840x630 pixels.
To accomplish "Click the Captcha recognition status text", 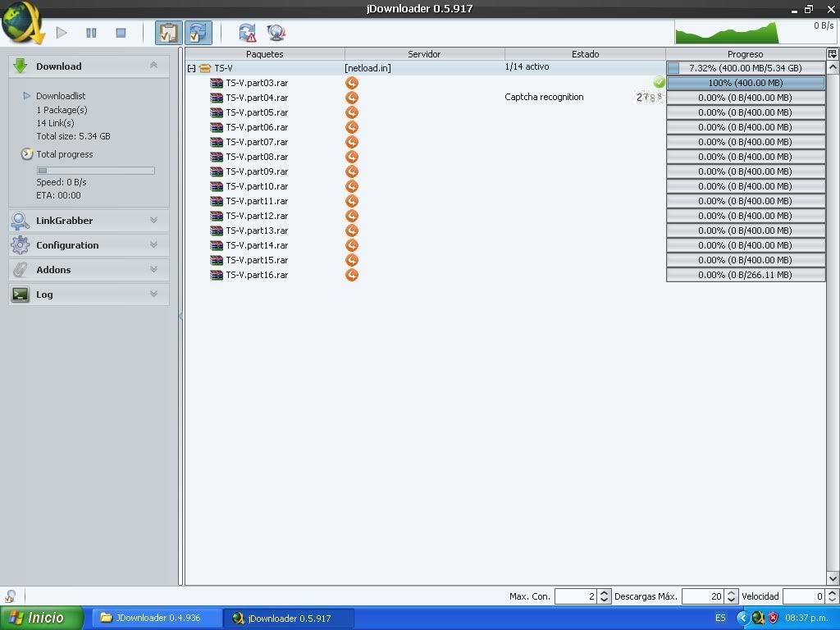I will coord(544,97).
